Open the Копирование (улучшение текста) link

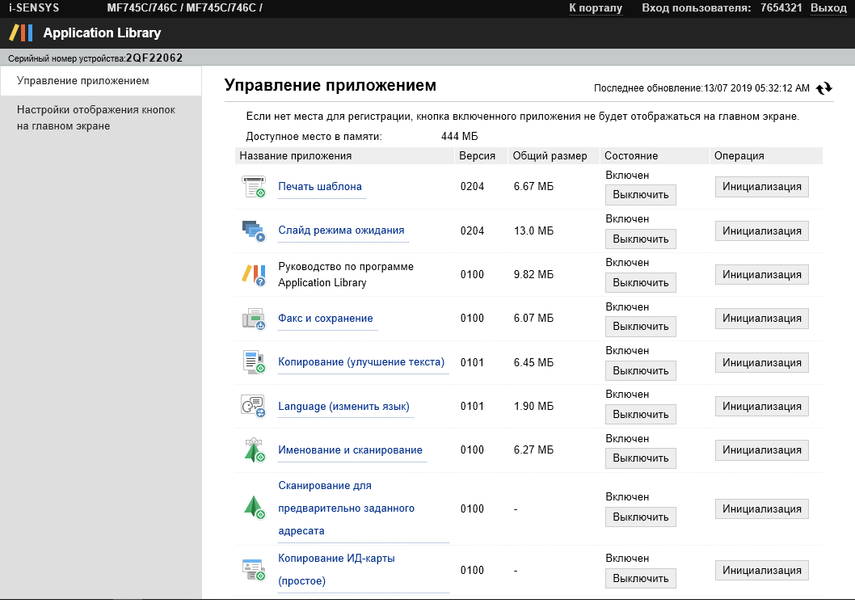point(361,362)
